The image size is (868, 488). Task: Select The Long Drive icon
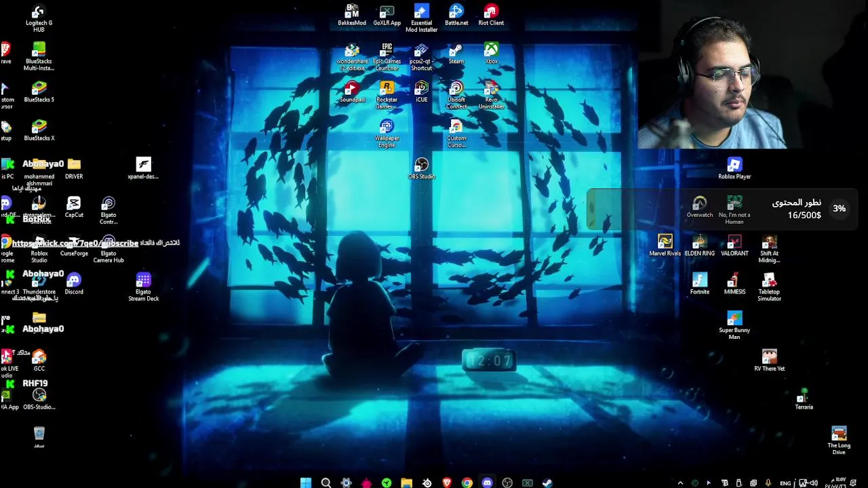839,441
